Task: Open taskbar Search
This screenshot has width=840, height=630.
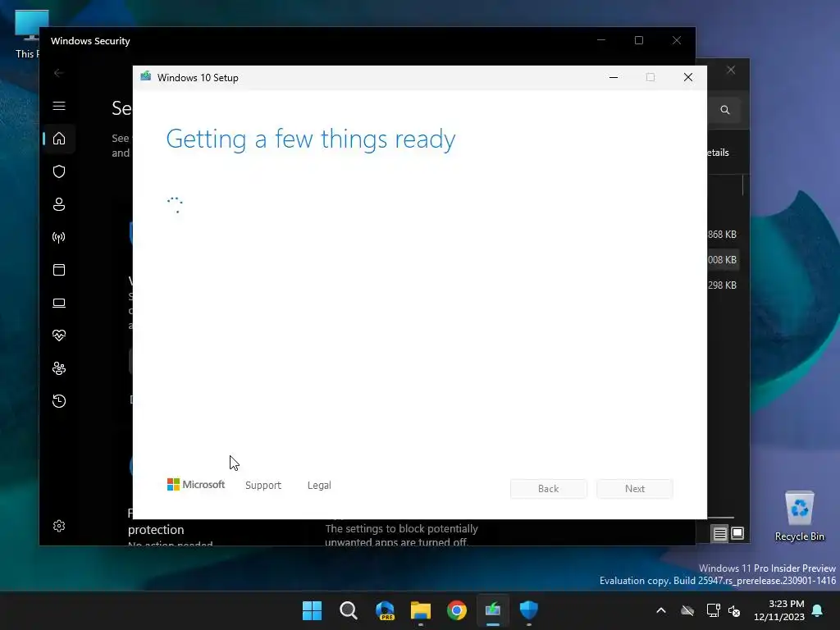Action: [348, 610]
